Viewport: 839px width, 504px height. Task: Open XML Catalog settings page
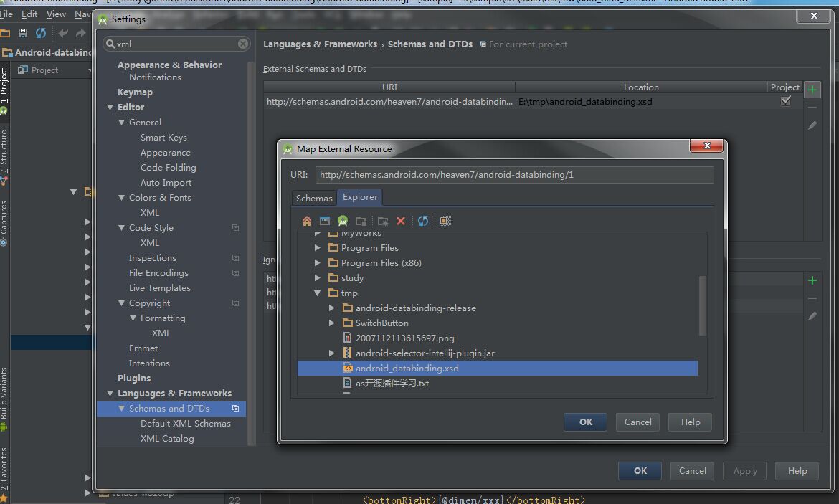pyautogui.click(x=167, y=438)
